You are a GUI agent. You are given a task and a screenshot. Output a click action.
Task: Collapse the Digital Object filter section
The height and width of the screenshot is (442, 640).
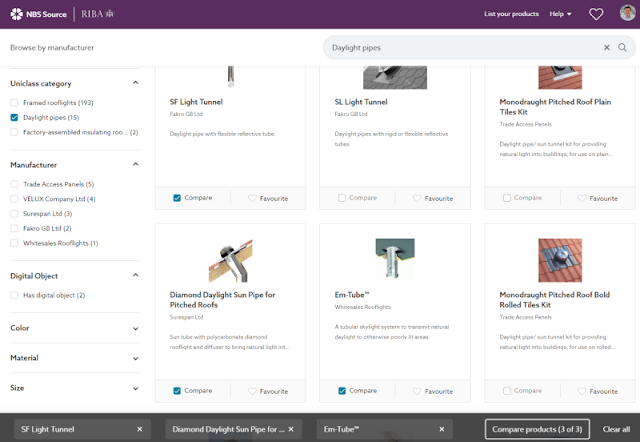(x=136, y=275)
